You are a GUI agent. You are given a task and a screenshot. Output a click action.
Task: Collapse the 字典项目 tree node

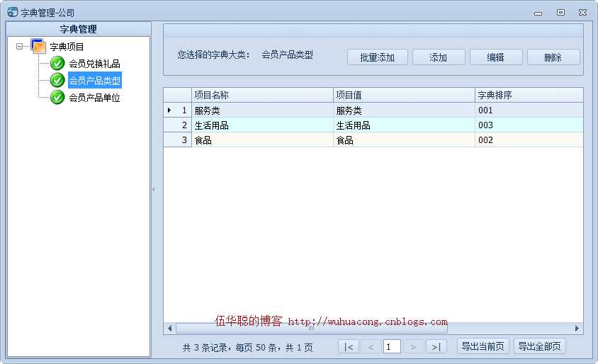click(19, 47)
